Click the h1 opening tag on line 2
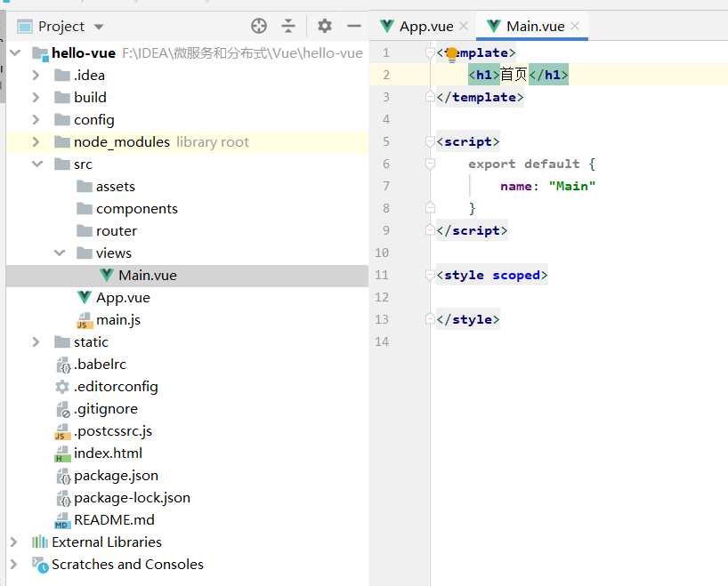Screen dimensions: 728x586 point(484,76)
